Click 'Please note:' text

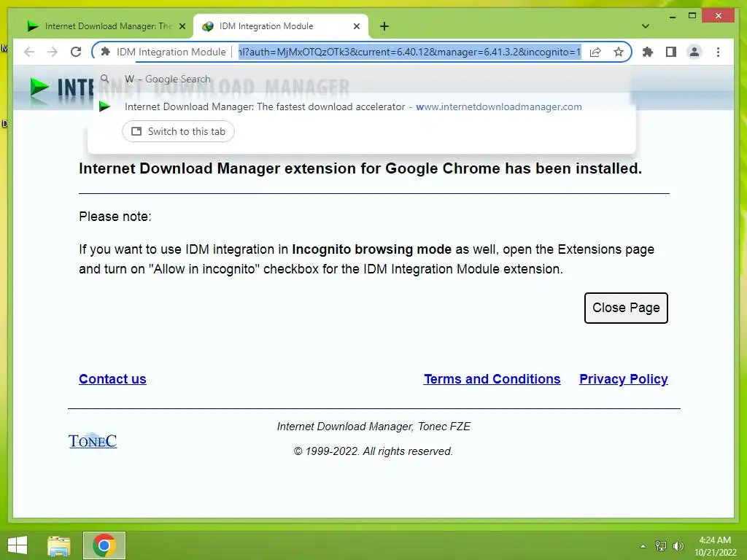click(115, 217)
